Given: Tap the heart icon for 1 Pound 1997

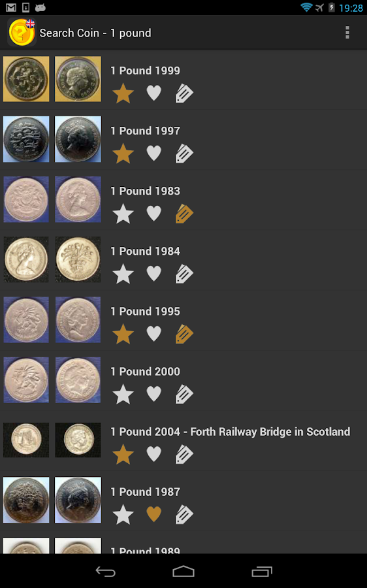Looking at the screenshot, I should pyautogui.click(x=153, y=153).
